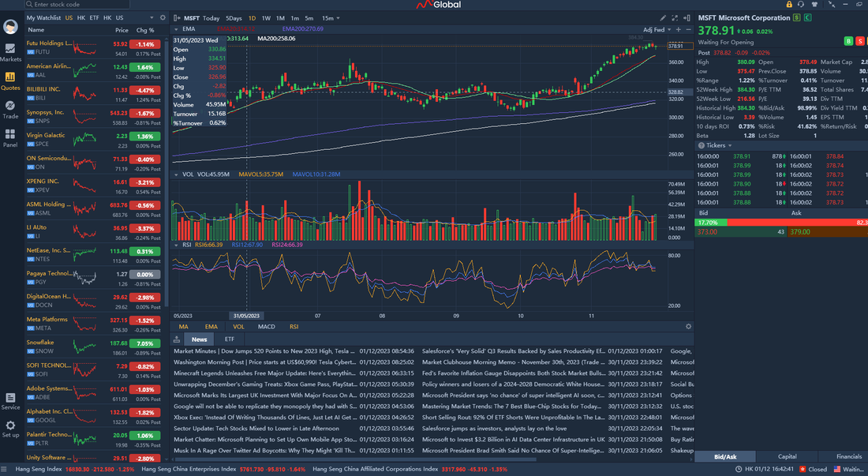Click the lock icon in title bar
The image size is (868, 476).
(x=789, y=5)
